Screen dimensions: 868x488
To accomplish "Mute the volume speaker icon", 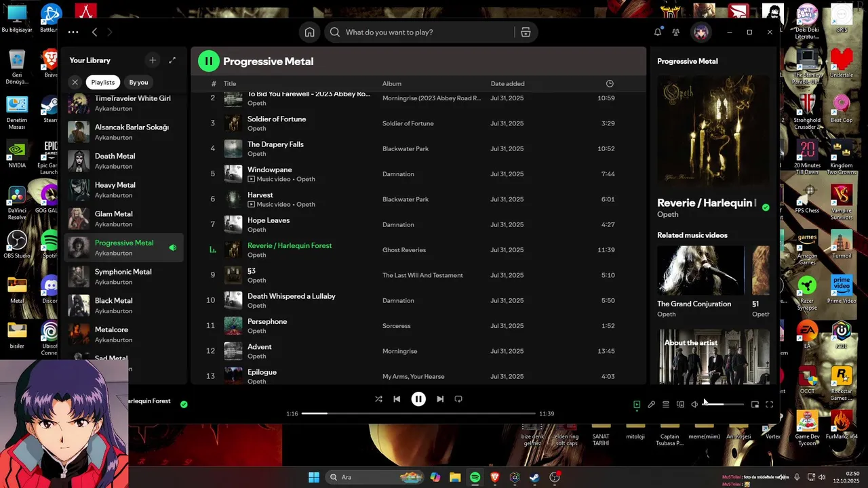I will coord(694,405).
